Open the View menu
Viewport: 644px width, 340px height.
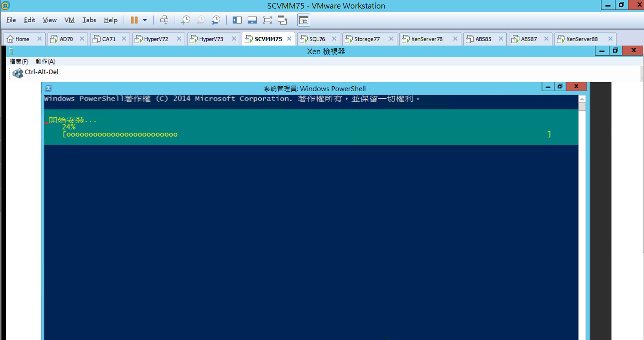coord(50,20)
